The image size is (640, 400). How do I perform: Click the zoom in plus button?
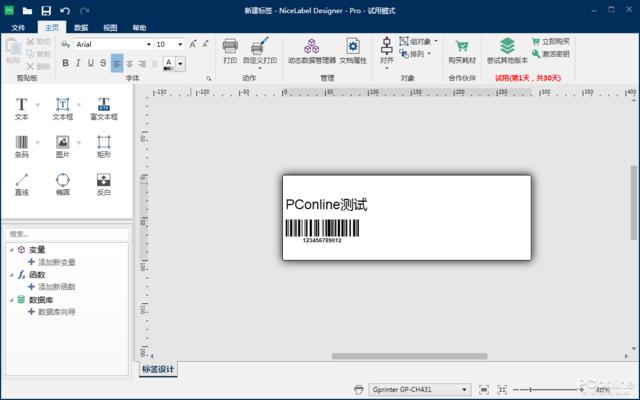click(581, 390)
